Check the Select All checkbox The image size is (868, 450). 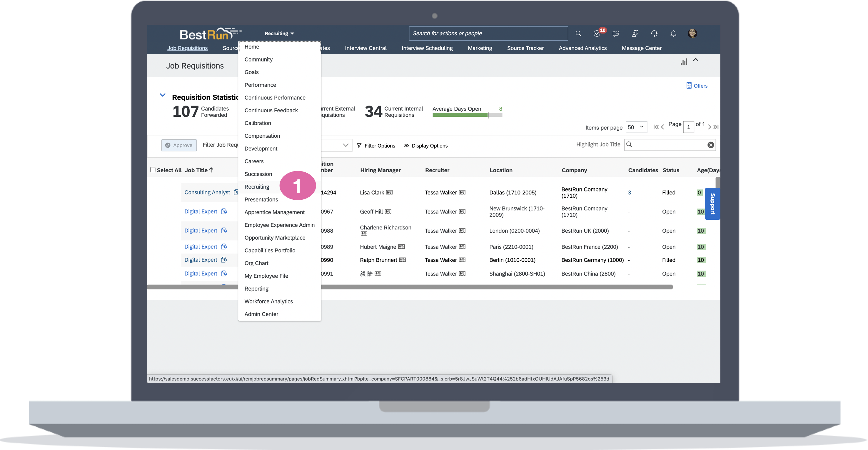(153, 170)
